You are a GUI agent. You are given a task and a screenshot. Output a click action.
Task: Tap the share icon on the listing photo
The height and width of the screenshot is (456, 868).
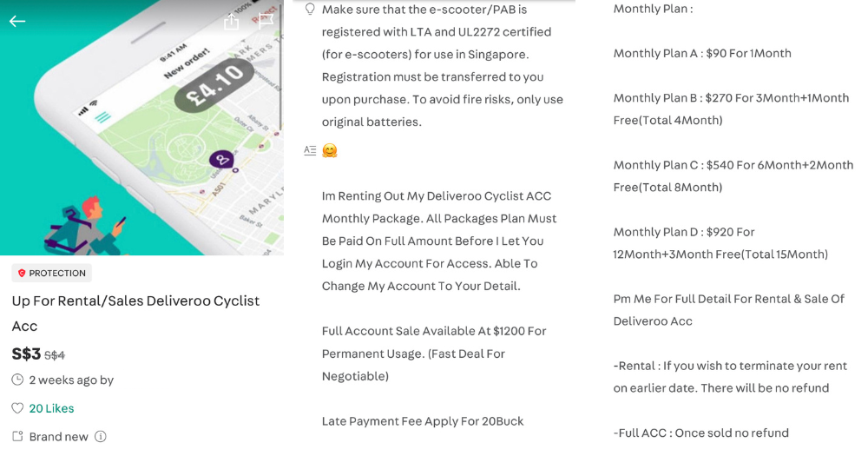tap(232, 22)
